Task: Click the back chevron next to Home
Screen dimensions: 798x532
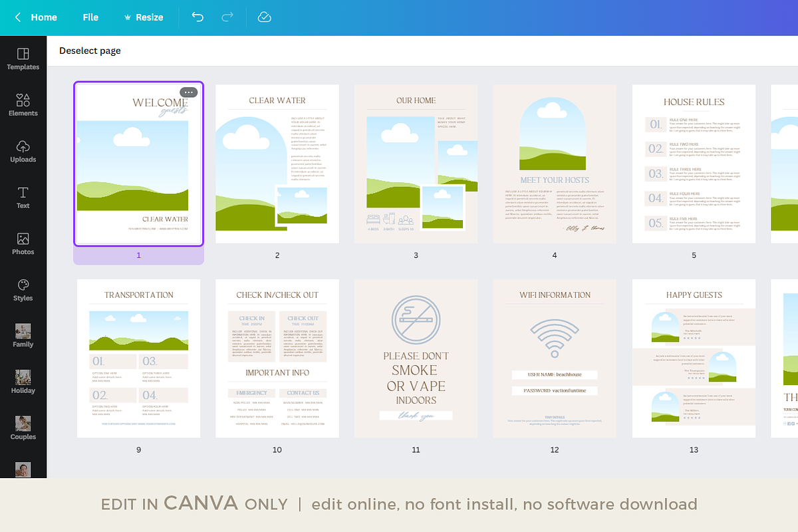Action: 18,17
